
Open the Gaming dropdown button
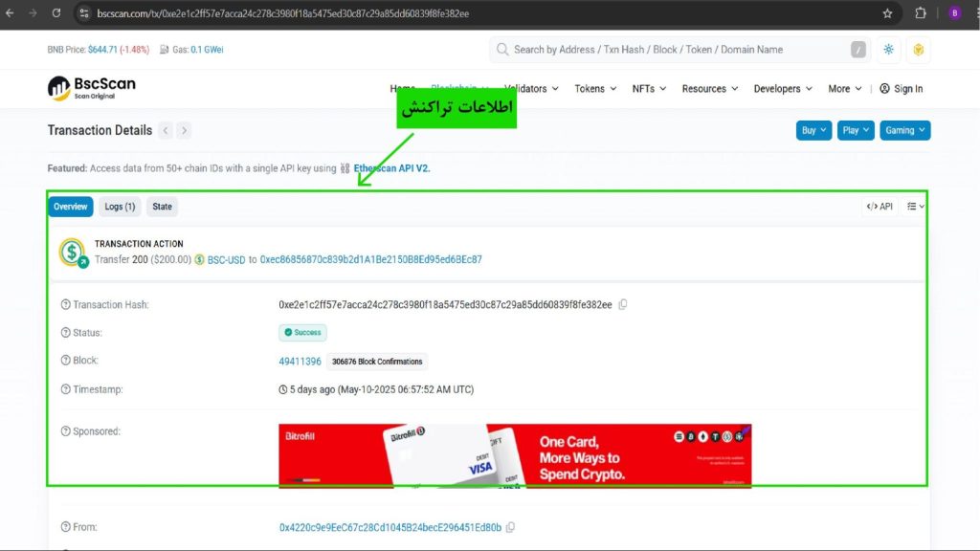point(905,130)
